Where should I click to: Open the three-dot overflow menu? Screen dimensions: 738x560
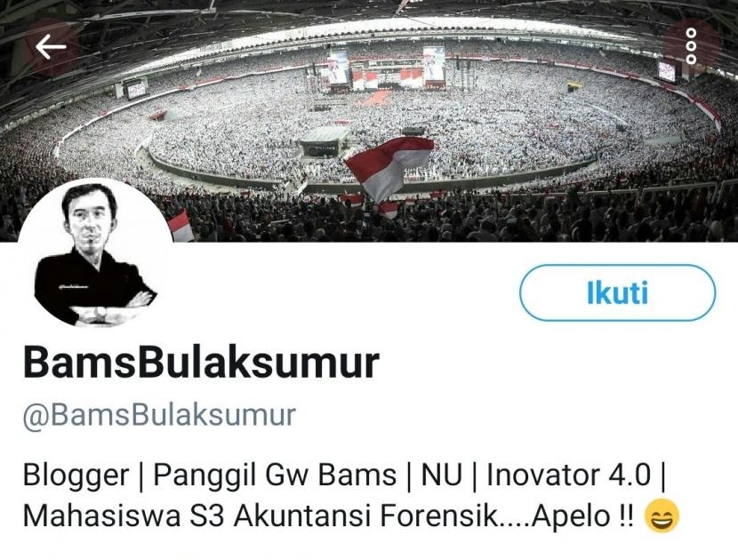[x=691, y=45]
